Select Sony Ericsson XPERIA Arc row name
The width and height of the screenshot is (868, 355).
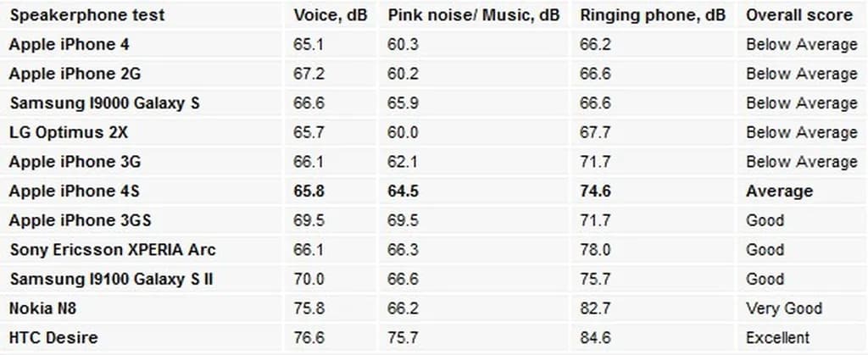[113, 250]
